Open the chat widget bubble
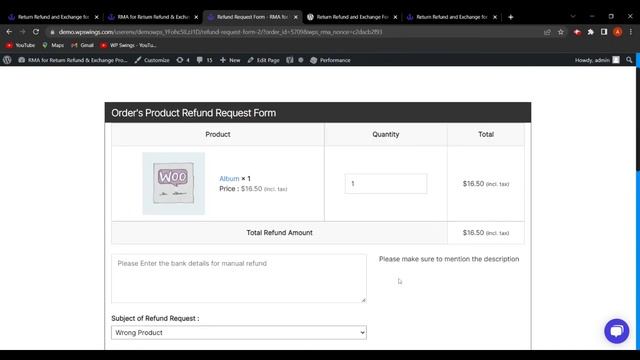640x360 pixels. point(616,331)
